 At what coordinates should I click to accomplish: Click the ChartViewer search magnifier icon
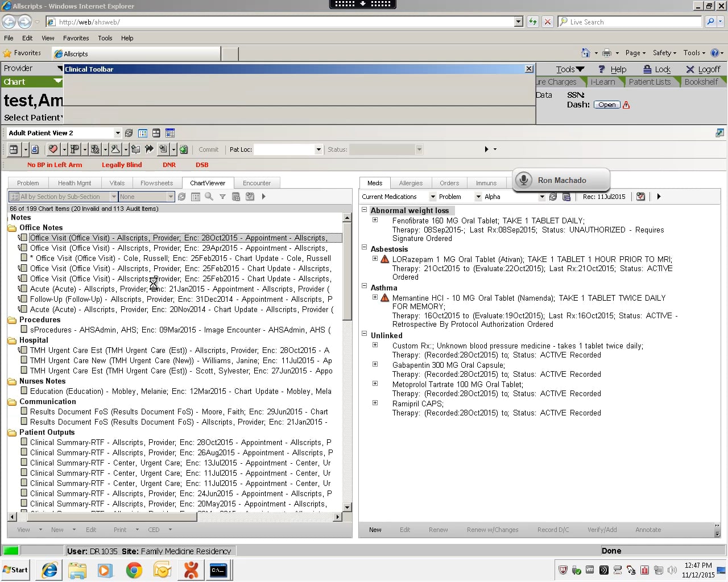[209, 197]
